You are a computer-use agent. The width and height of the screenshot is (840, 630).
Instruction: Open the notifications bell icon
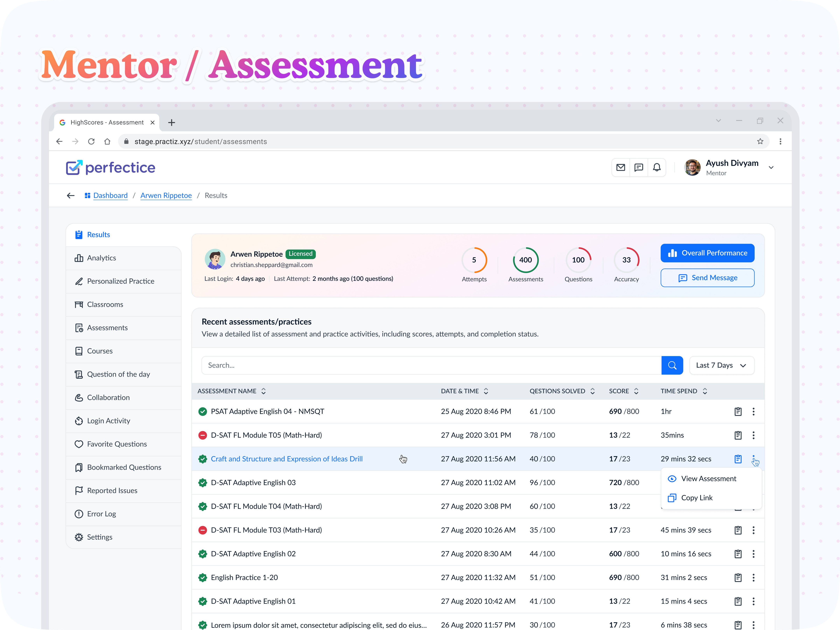(657, 167)
